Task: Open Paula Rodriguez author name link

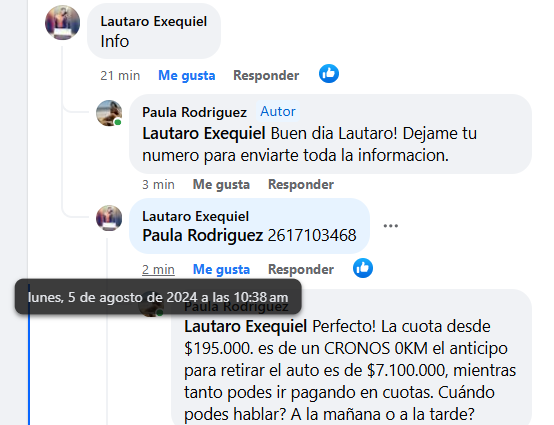Action: pos(194,112)
